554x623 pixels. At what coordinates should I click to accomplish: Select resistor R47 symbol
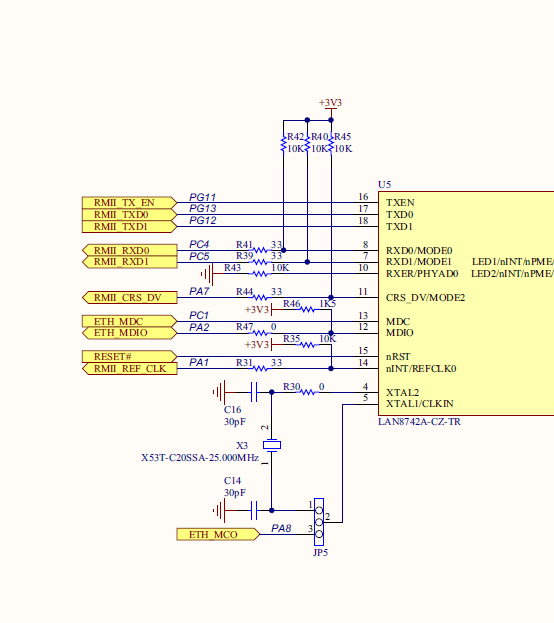pos(260,333)
